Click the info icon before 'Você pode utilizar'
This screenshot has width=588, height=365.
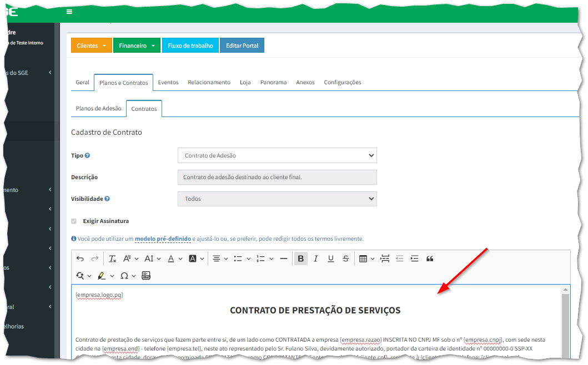[73, 239]
